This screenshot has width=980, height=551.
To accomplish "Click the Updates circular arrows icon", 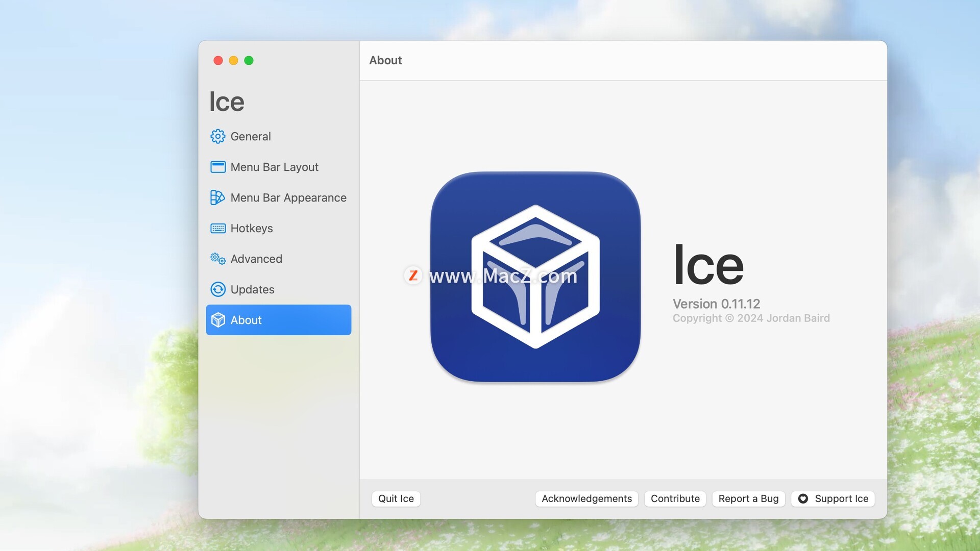I will coord(218,289).
